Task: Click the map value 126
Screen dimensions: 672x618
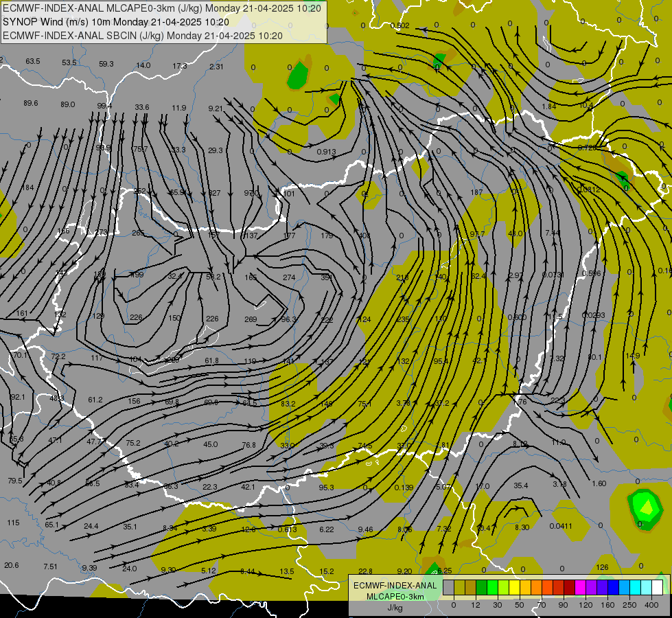Action: 602,567
